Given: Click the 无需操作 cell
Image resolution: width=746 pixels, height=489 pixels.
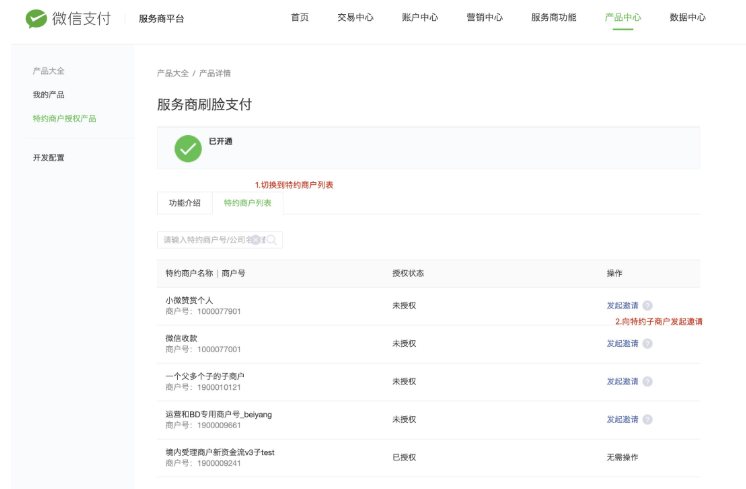Looking at the screenshot, I should tap(622, 458).
